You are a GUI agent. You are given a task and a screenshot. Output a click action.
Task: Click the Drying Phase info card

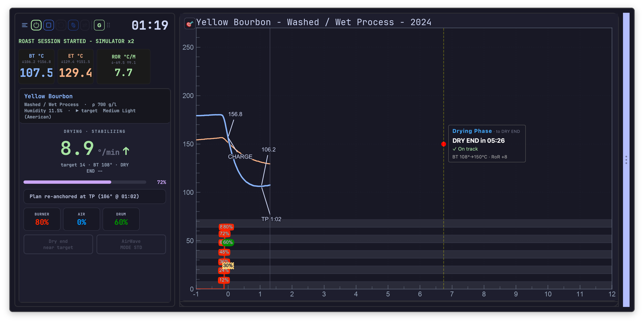[x=487, y=144]
